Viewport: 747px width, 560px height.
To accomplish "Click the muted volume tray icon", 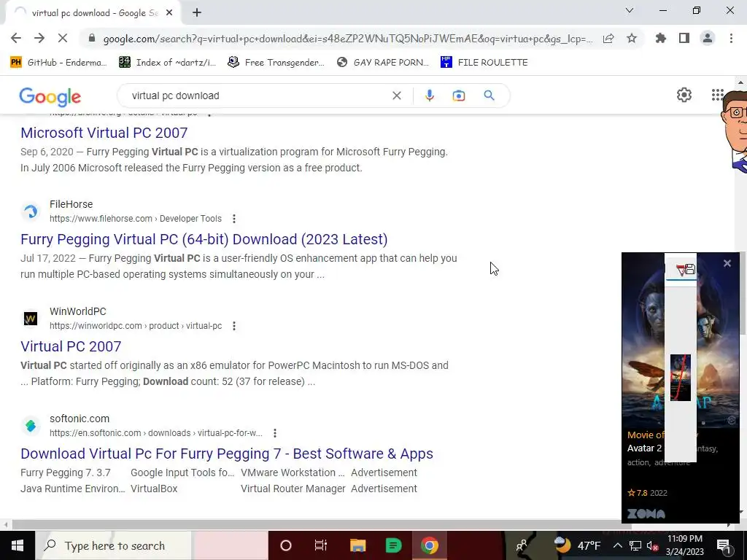I will [652, 545].
